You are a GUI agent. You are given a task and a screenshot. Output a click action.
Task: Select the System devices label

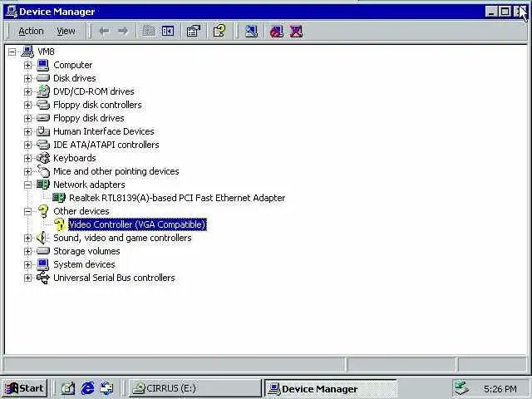[x=84, y=264]
